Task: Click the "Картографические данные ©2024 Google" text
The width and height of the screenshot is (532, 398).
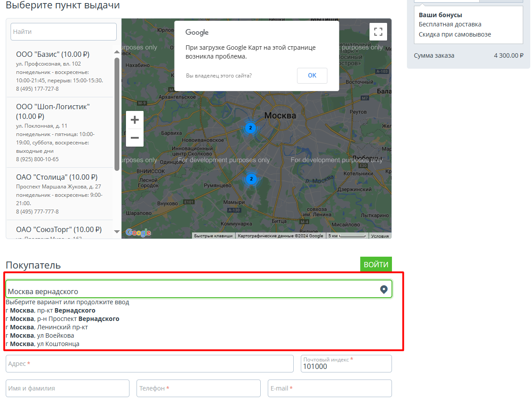Action: [x=281, y=236]
